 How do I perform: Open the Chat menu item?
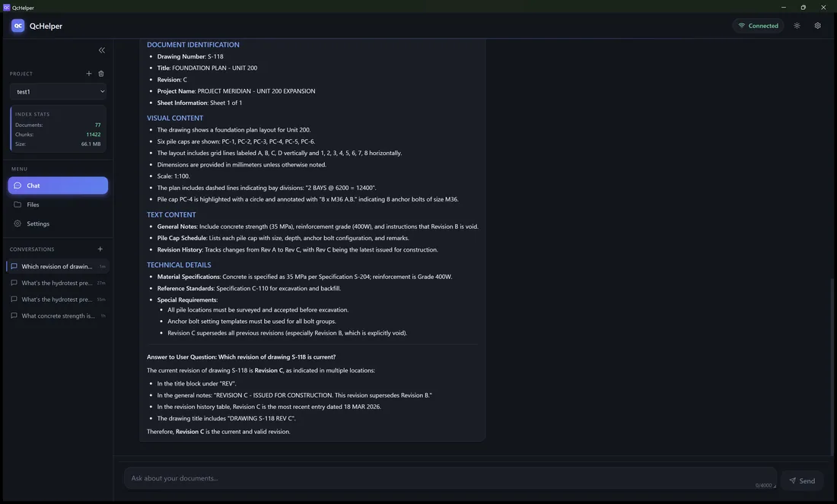pyautogui.click(x=58, y=185)
